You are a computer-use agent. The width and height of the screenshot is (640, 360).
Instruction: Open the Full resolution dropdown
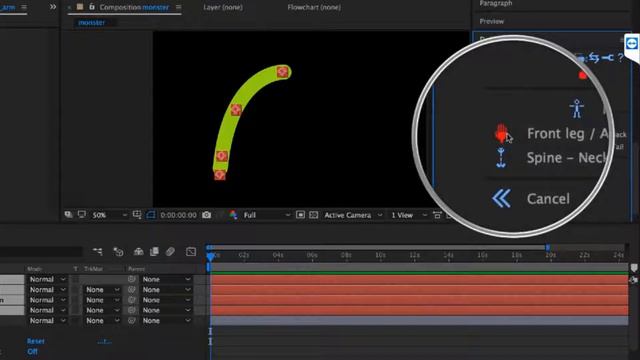(267, 215)
